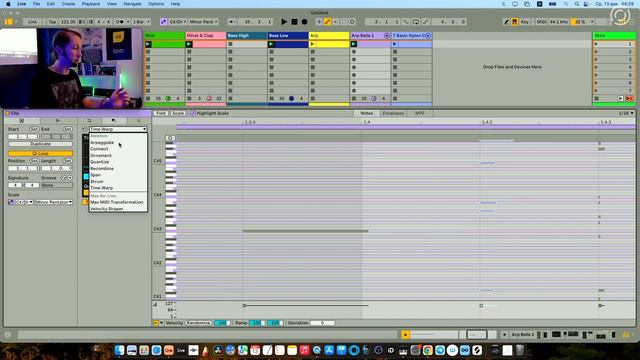Arm the transport Record button
This screenshot has width=640, height=360.
[304, 22]
